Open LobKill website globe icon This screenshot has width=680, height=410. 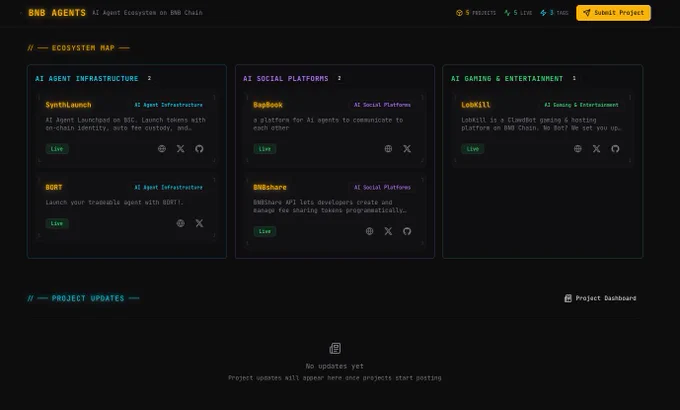[x=578, y=149]
